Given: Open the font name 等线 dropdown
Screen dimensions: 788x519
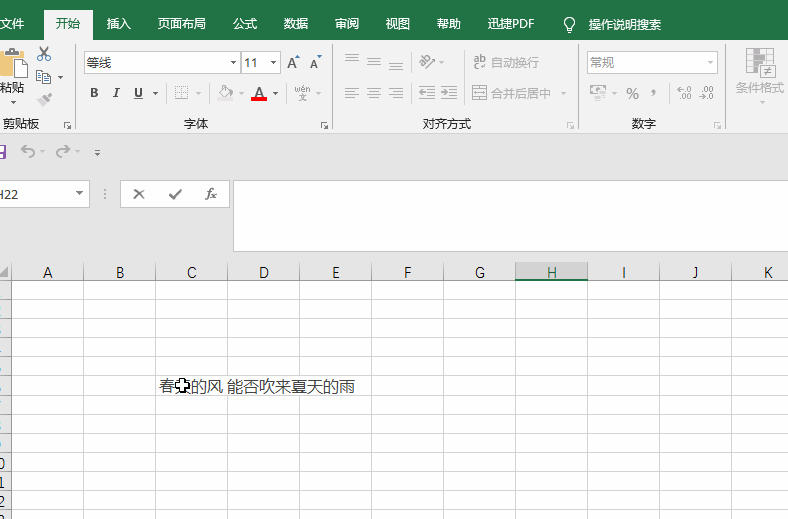Looking at the screenshot, I should 233,63.
